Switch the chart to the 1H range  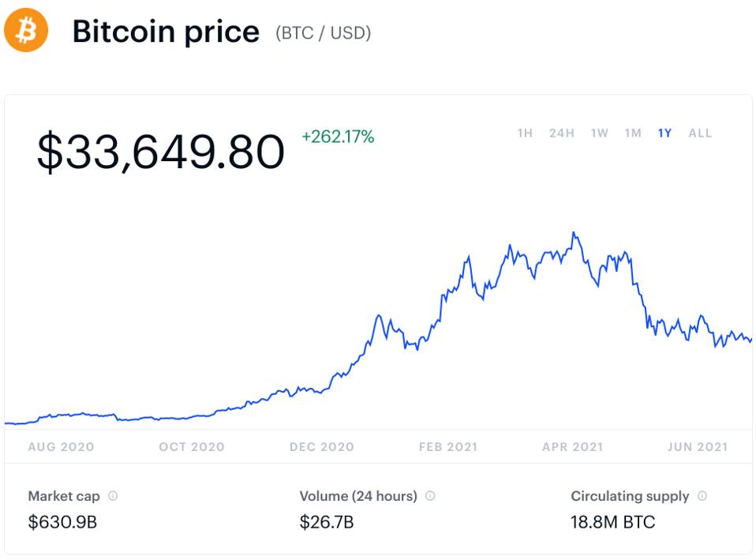tap(525, 133)
